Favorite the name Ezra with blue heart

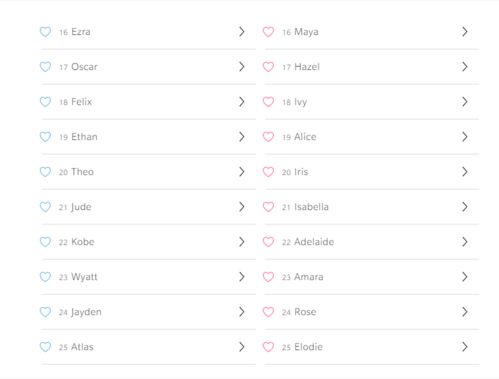point(45,32)
